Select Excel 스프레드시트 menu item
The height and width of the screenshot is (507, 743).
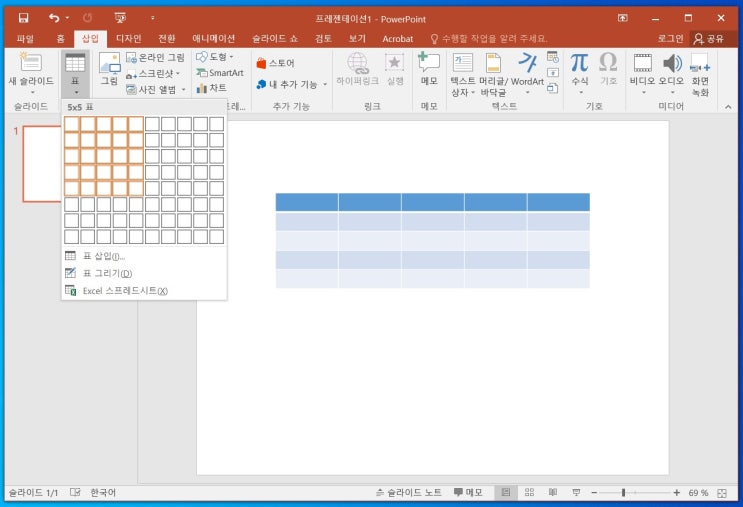pos(144,291)
